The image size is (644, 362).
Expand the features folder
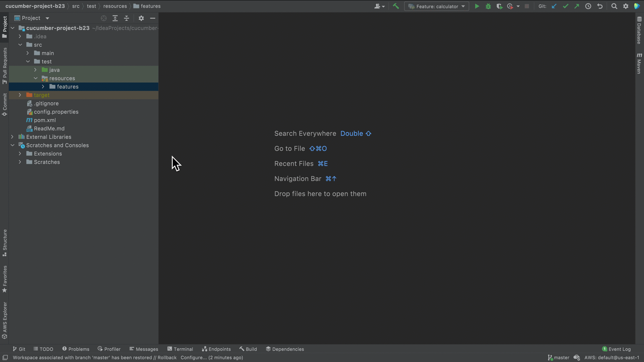click(43, 87)
